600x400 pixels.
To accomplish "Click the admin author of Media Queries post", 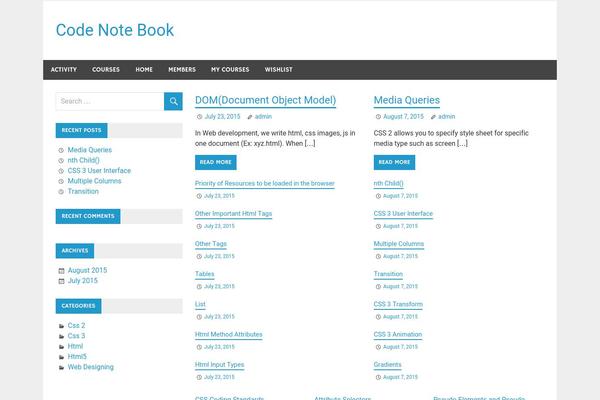I will 447,116.
